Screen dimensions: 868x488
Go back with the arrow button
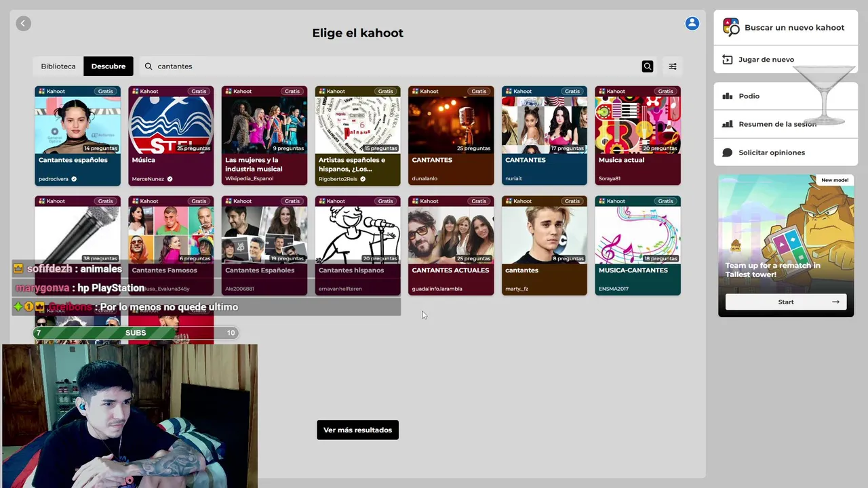(x=23, y=24)
